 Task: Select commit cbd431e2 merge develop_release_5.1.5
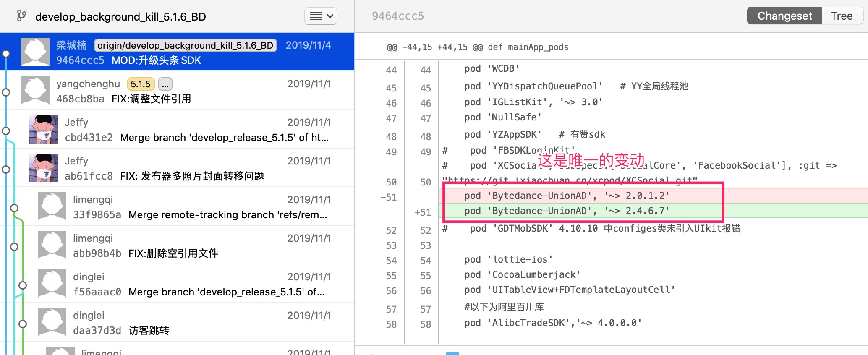pos(177,129)
